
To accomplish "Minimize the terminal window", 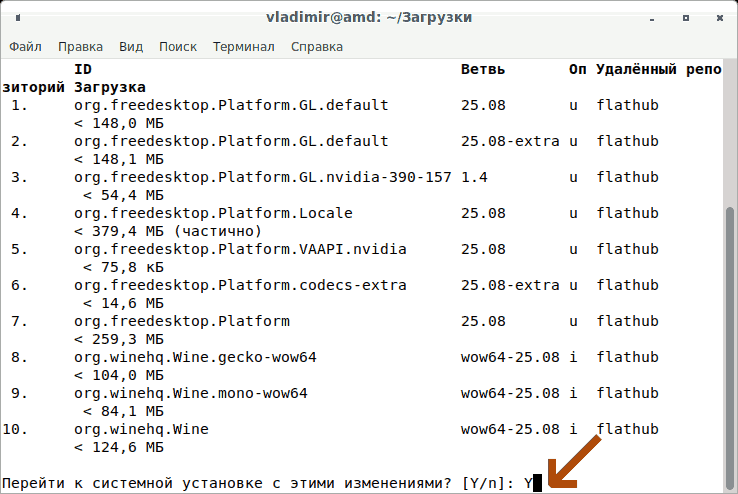I will coord(652,19).
